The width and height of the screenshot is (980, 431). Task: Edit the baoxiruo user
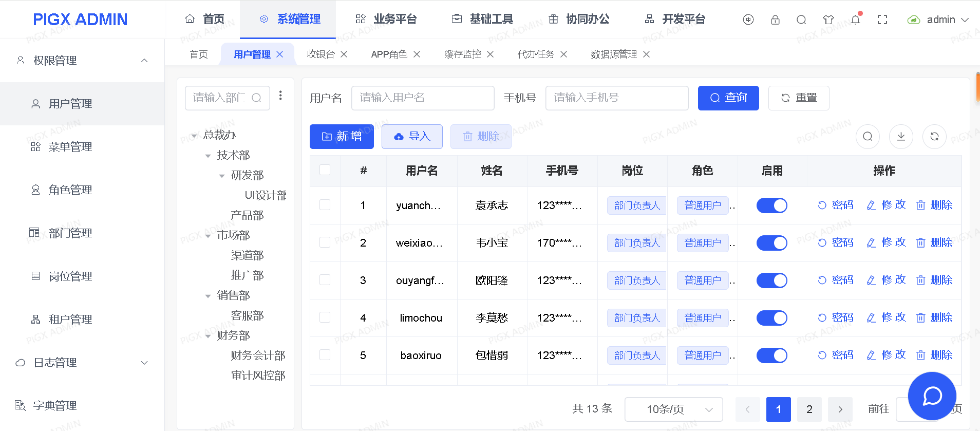(886, 355)
